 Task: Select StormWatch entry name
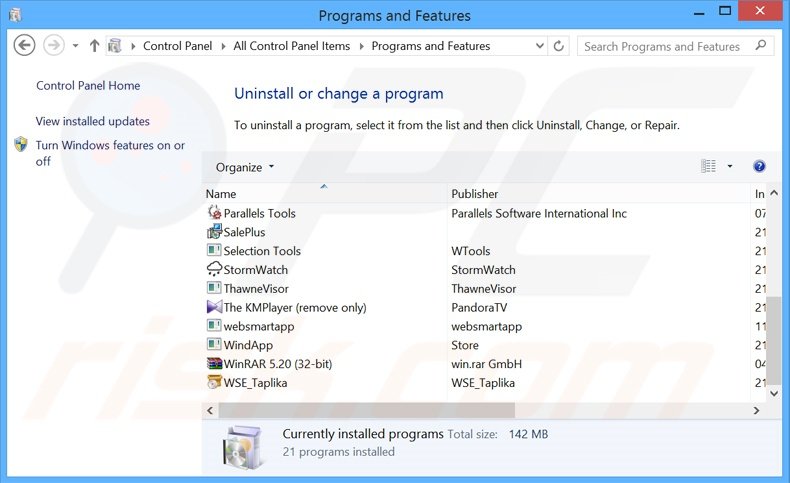click(x=255, y=270)
